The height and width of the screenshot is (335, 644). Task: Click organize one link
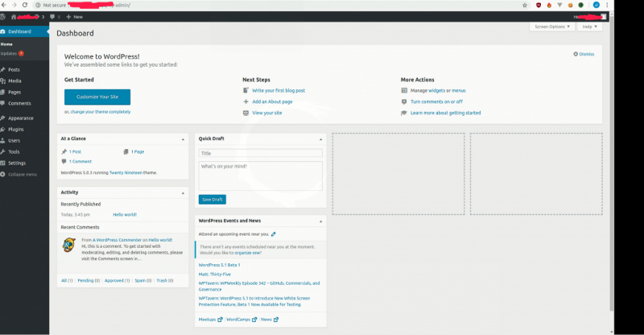click(x=248, y=253)
